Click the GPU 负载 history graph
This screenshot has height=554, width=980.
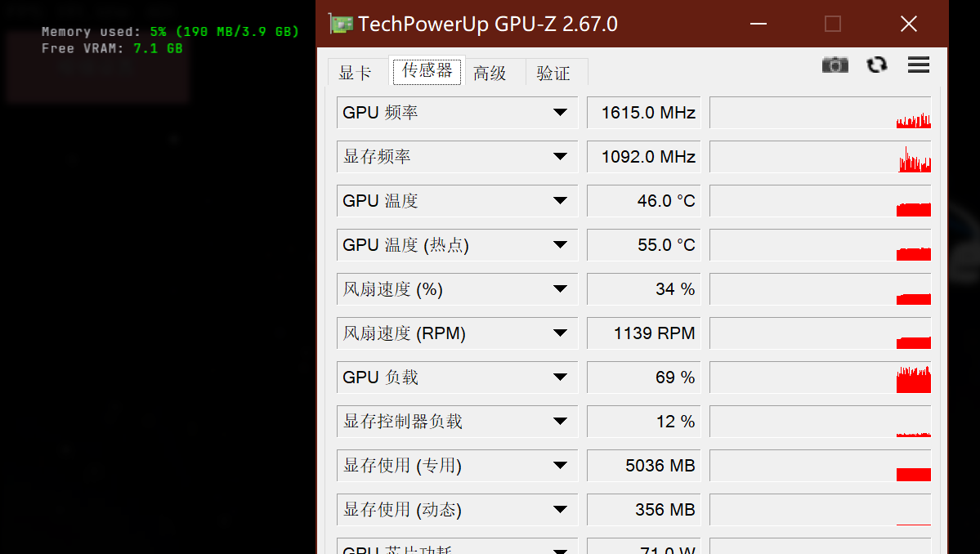(x=821, y=378)
